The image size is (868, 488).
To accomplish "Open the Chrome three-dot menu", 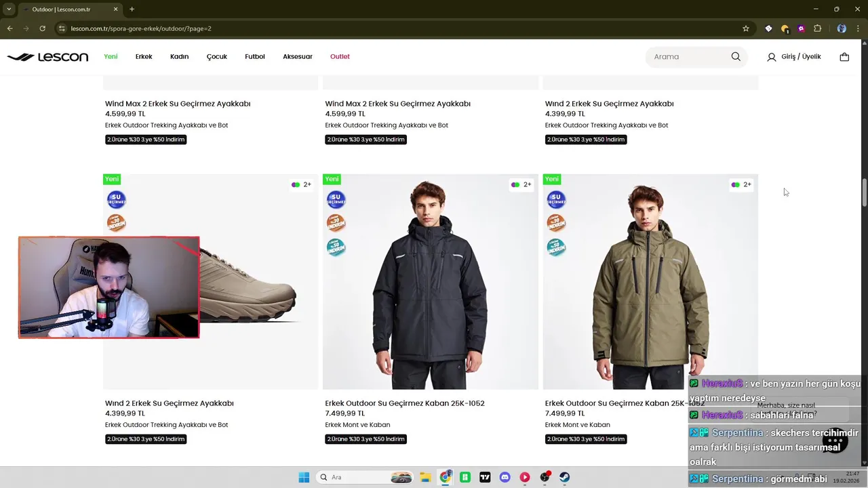I will click(859, 28).
